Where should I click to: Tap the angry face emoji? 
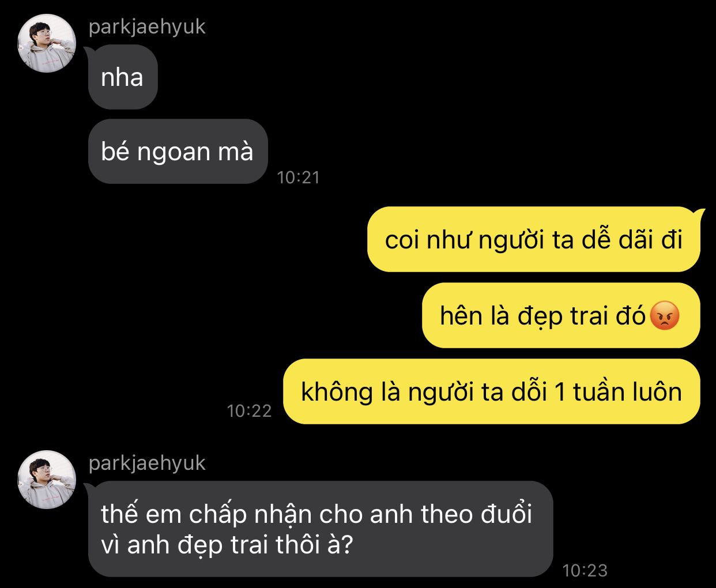pos(665,316)
